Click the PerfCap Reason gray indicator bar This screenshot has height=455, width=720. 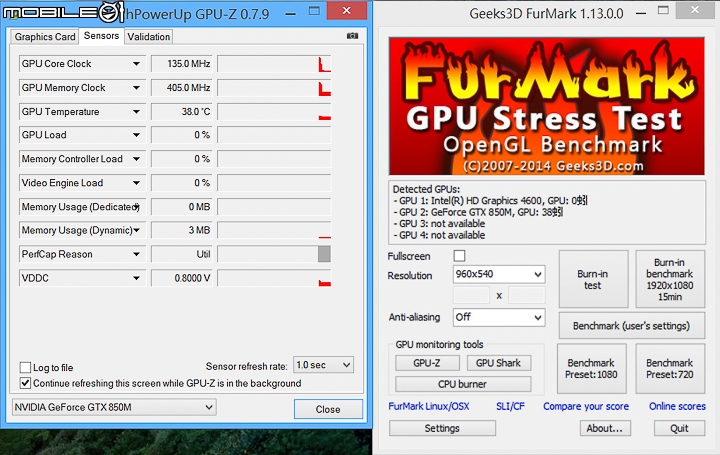324,254
